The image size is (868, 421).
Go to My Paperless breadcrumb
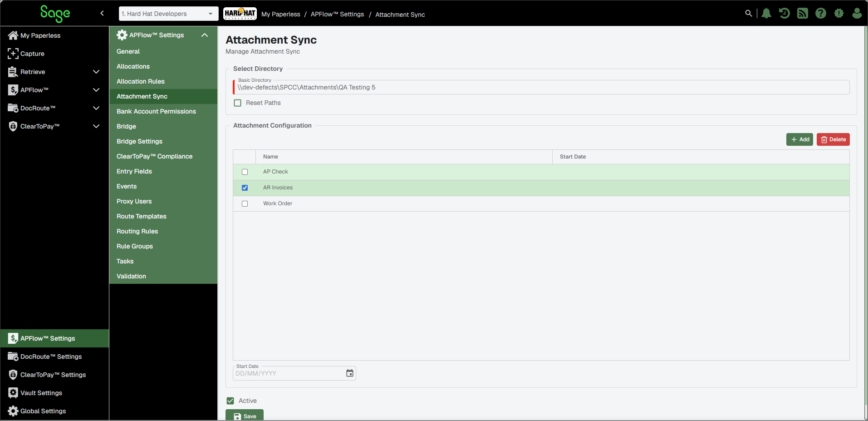coord(281,14)
